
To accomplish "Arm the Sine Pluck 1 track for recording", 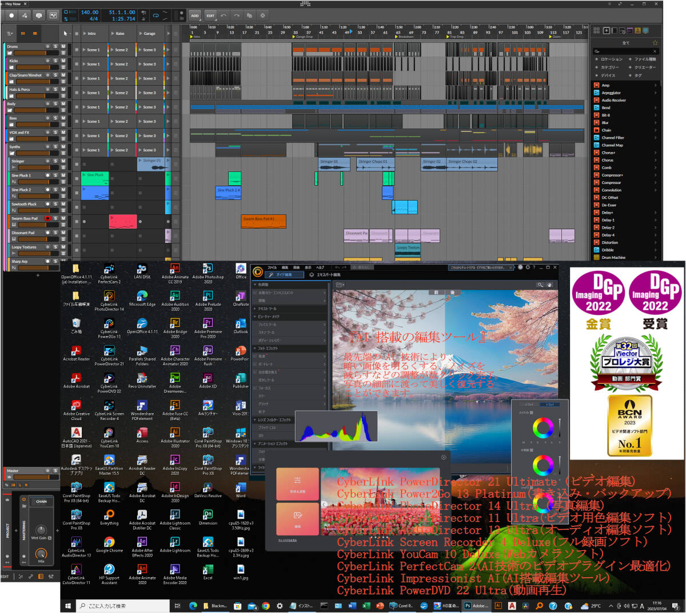I will 47,175.
